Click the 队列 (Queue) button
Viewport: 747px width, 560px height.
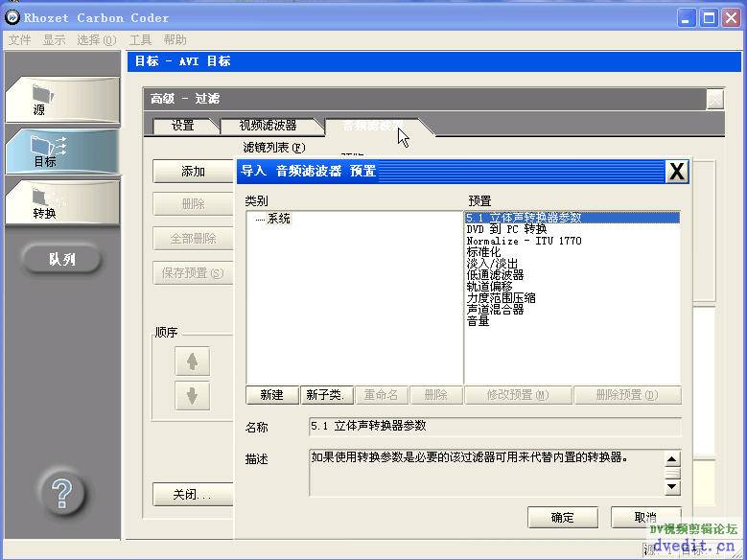point(61,259)
